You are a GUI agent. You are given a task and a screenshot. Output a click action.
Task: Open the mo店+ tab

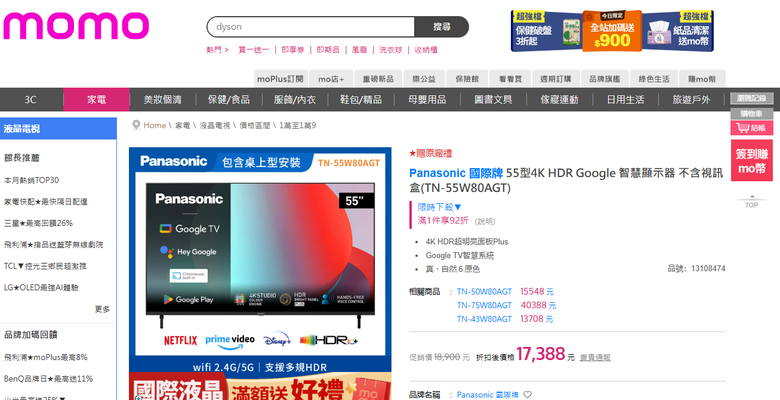click(331, 79)
